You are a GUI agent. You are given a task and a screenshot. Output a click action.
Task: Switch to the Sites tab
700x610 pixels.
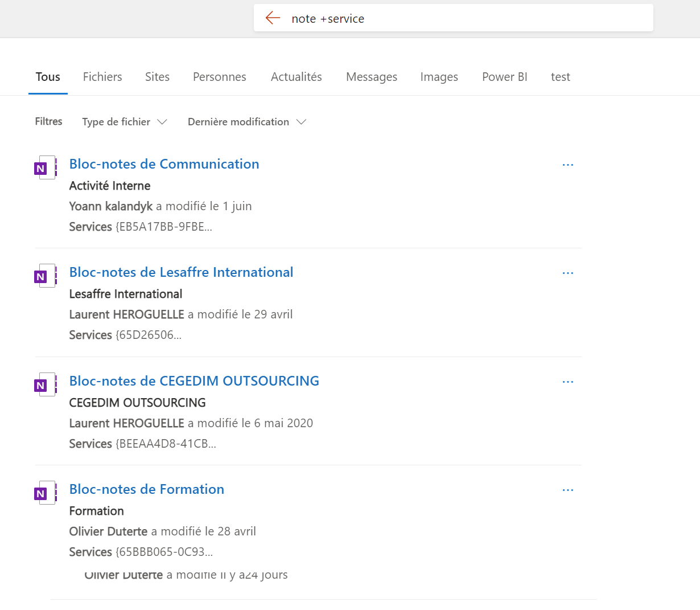157,77
